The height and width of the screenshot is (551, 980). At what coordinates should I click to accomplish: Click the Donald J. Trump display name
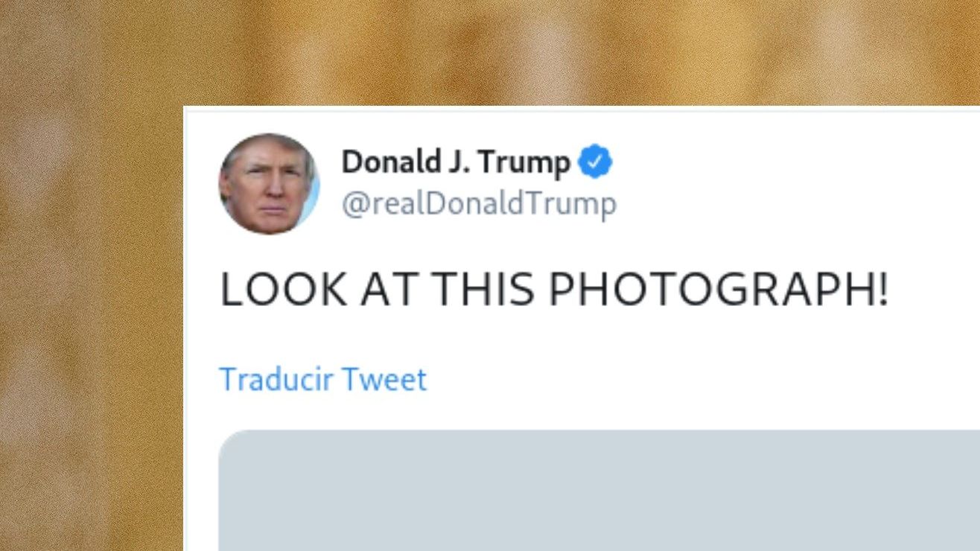456,162
